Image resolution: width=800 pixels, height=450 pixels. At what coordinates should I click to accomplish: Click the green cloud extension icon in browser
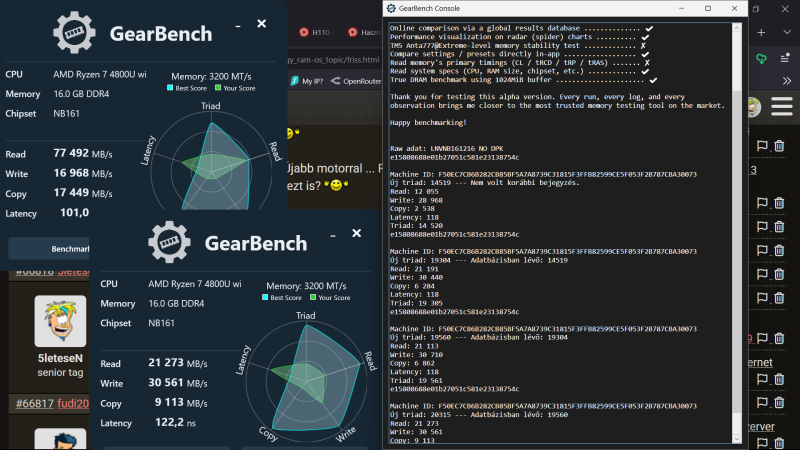point(761,59)
